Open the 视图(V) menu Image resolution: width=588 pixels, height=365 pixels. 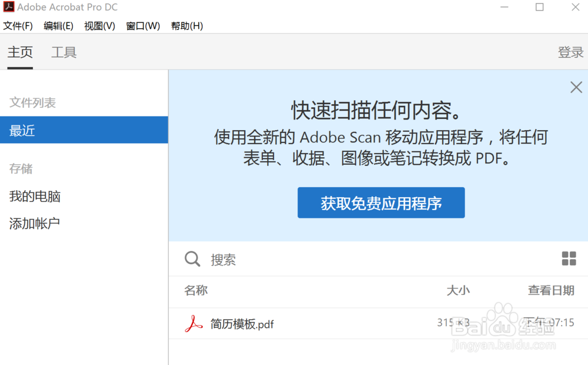(100, 25)
